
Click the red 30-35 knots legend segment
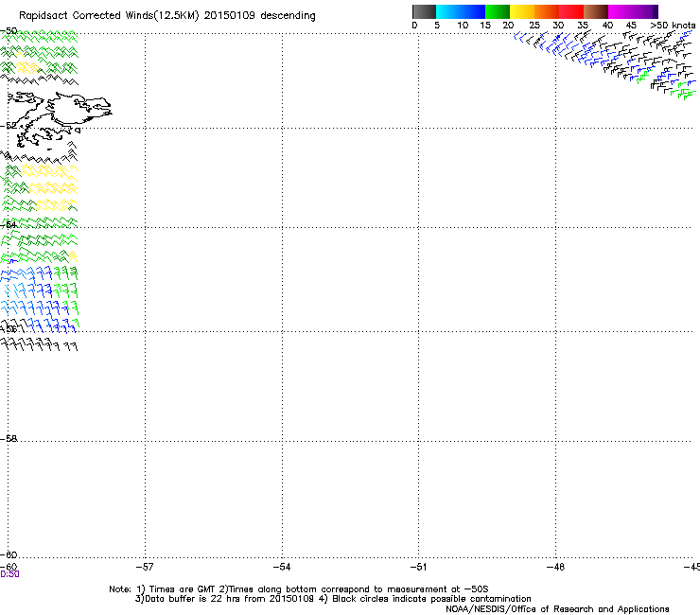571,11
